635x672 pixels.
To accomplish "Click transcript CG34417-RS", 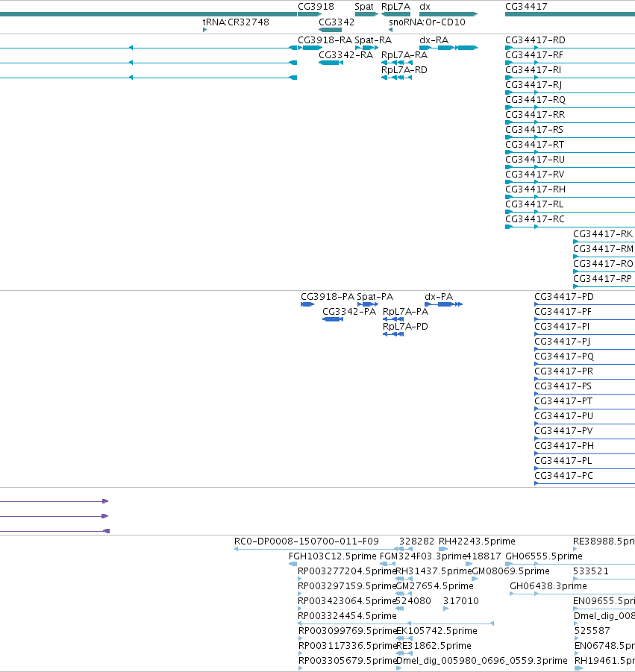I will [534, 130].
